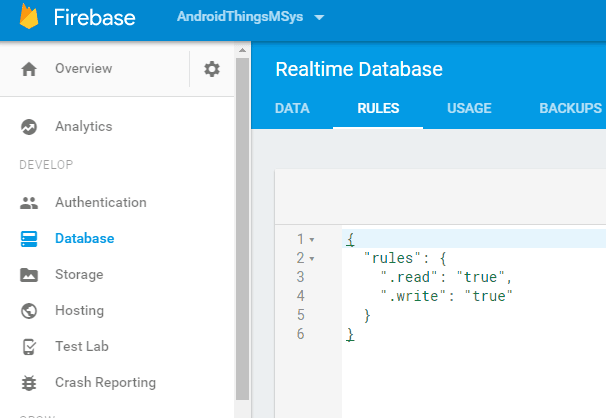Screen dimensions: 606x418
Task: Click the Authentication people icon
Action: [29, 203]
